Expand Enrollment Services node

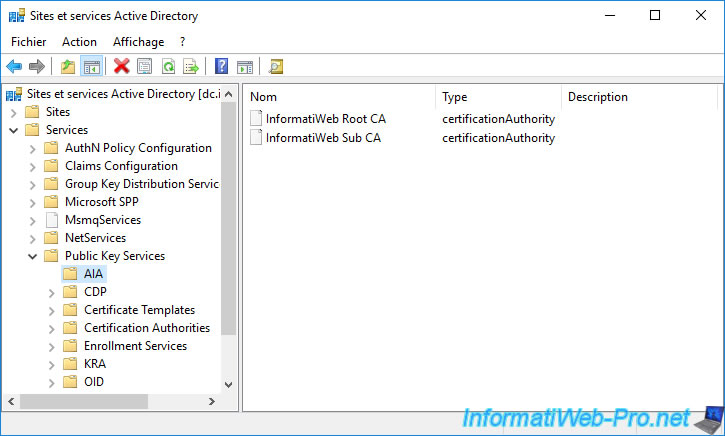[x=51, y=347]
